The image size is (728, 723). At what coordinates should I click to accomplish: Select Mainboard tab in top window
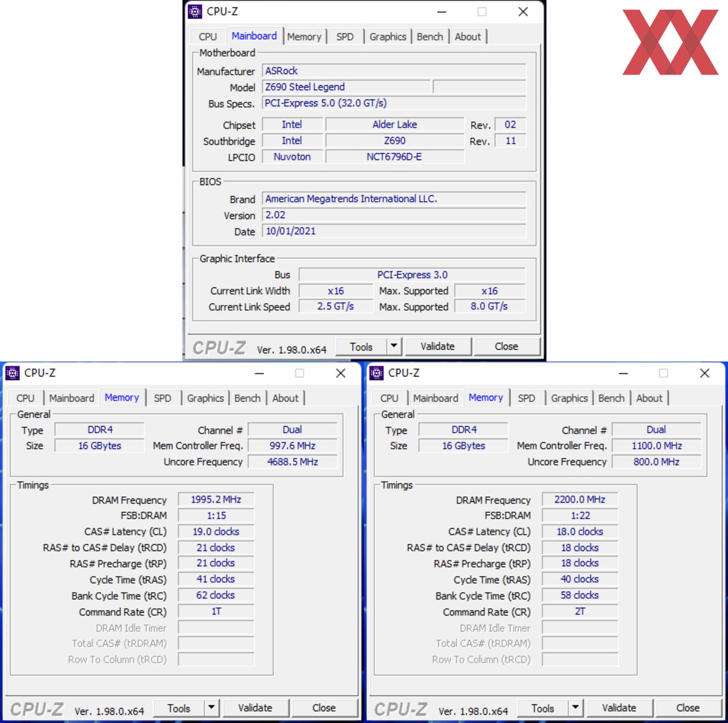coord(254,36)
